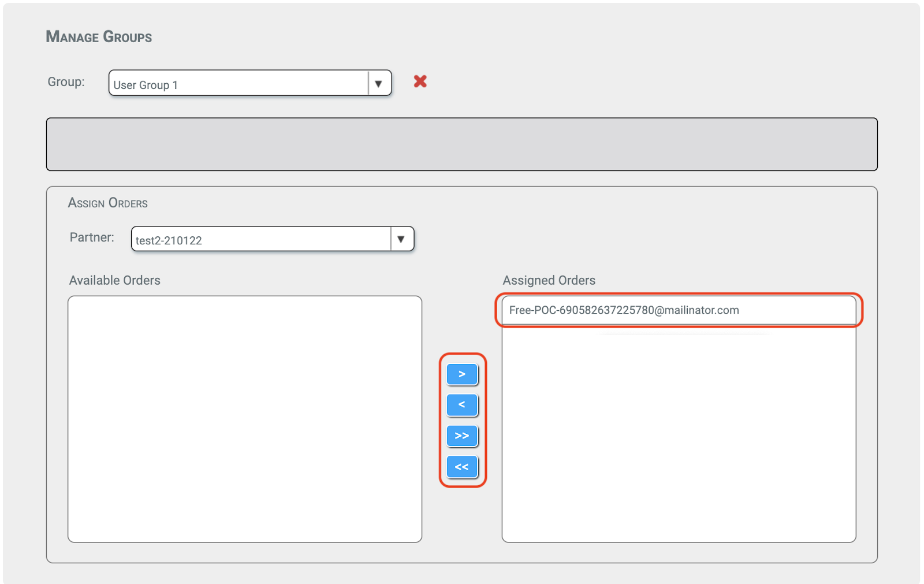Expand the Partner dropdown arrow
The width and height of the screenshot is (924, 584).
(401, 239)
